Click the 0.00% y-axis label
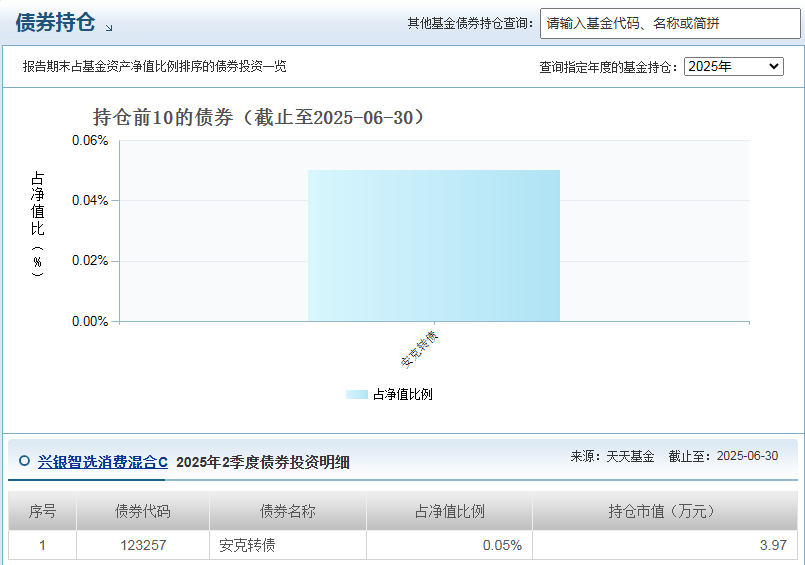Viewport: 805px width, 565px height. tap(90, 321)
